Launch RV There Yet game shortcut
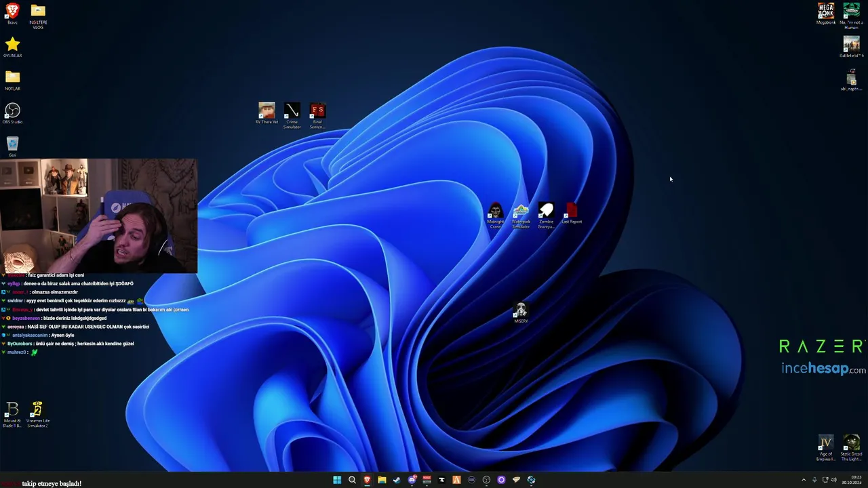The image size is (868, 488). [267, 113]
